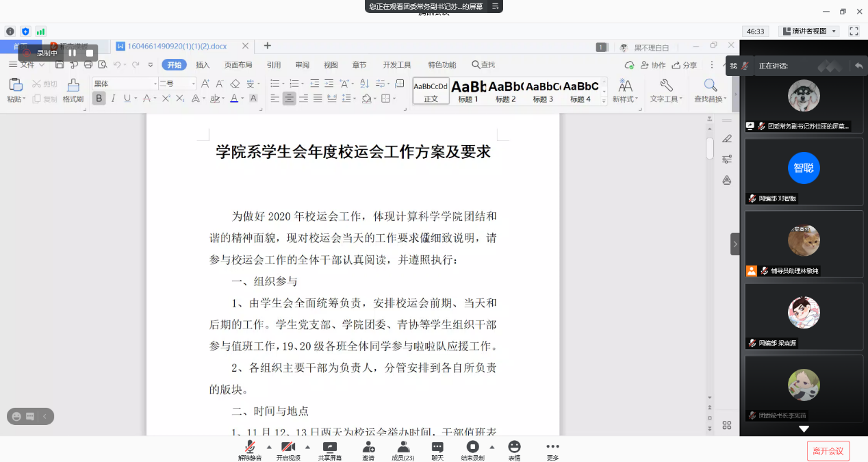Image resolution: width=868 pixels, height=462 pixels.
Task: Open the 成员(23) members list
Action: click(x=403, y=450)
